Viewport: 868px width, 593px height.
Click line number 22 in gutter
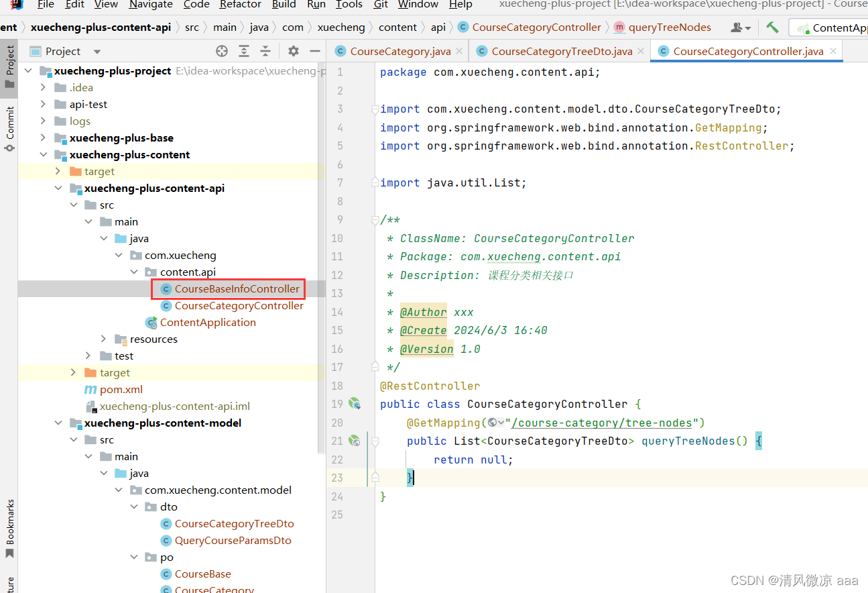pos(337,460)
